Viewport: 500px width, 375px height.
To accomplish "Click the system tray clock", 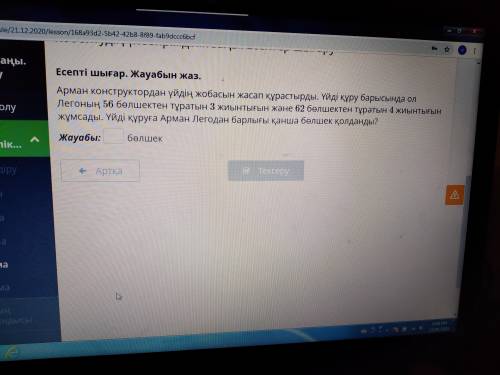I will [439, 326].
